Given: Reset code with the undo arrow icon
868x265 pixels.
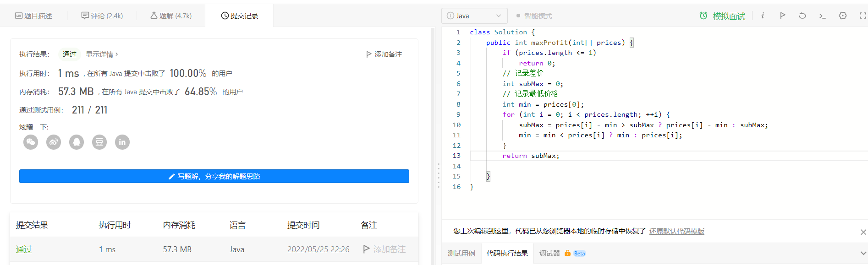Looking at the screenshot, I should [802, 16].
